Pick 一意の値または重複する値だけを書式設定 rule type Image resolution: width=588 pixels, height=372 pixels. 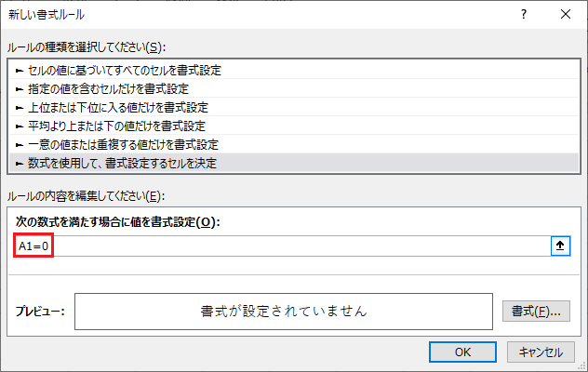click(117, 144)
